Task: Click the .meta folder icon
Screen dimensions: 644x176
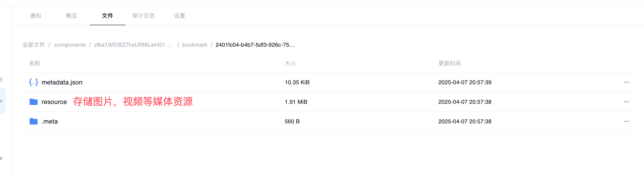Action: [x=34, y=121]
